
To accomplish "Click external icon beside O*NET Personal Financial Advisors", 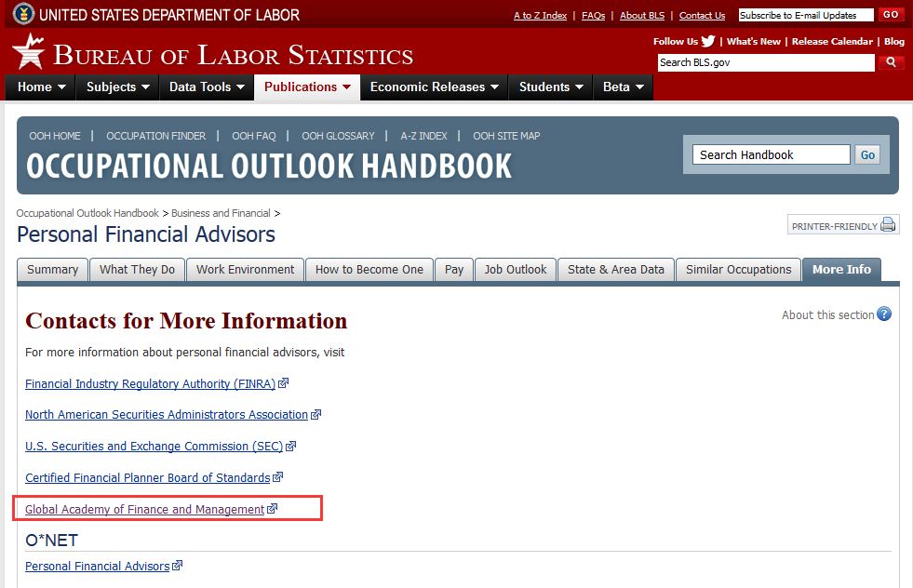I will click(x=177, y=566).
